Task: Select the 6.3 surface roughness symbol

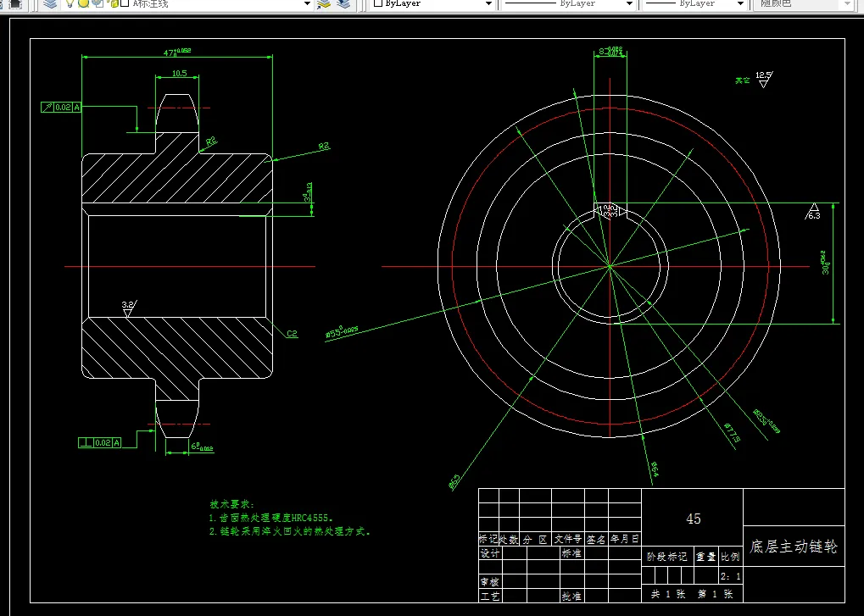Action: (x=813, y=211)
